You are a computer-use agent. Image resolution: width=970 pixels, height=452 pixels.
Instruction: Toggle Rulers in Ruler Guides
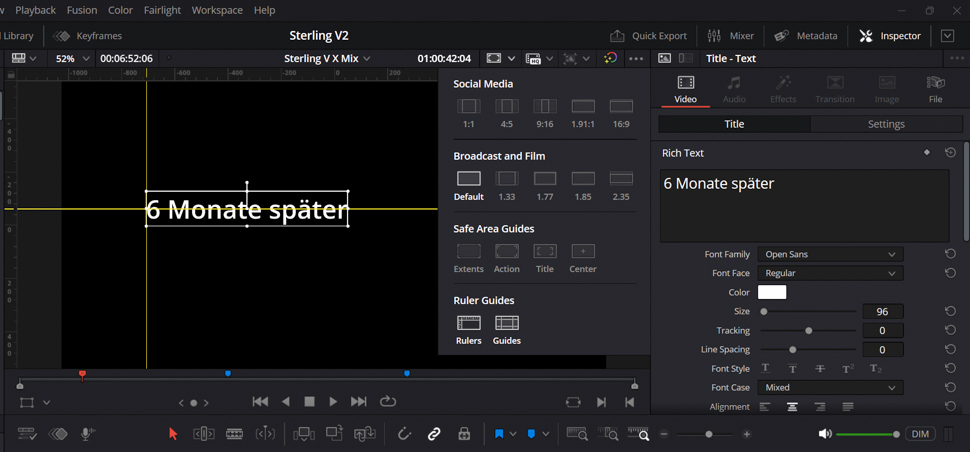point(468,323)
